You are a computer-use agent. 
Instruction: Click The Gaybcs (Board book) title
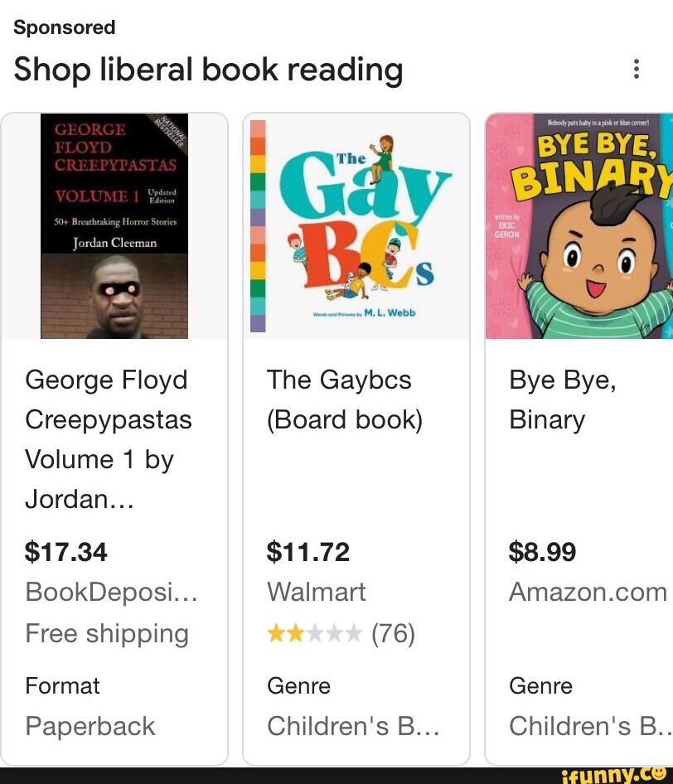(345, 399)
